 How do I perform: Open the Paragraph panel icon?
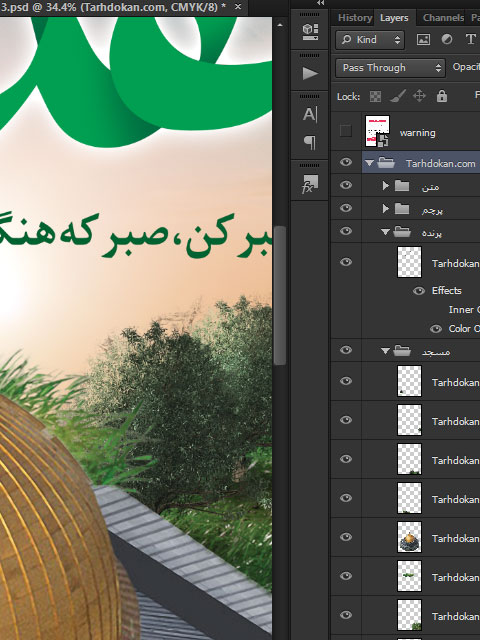(x=310, y=142)
